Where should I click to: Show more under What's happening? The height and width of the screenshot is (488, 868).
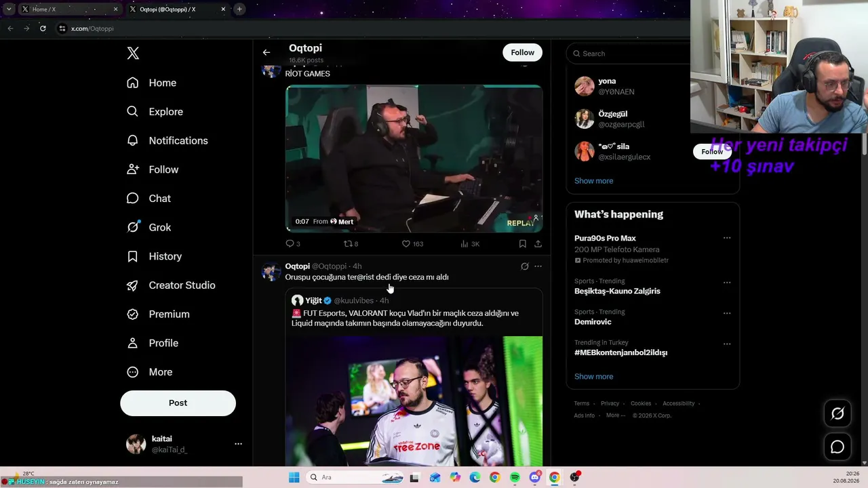[x=593, y=377]
